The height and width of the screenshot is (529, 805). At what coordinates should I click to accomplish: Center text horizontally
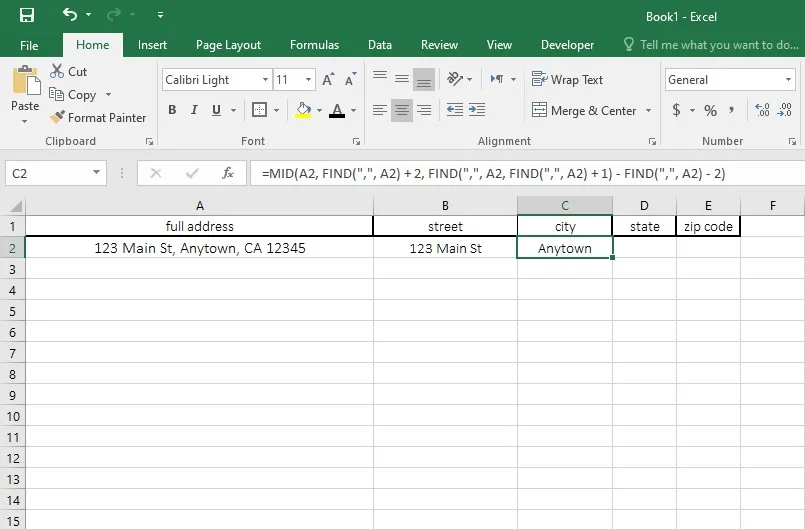tap(401, 110)
